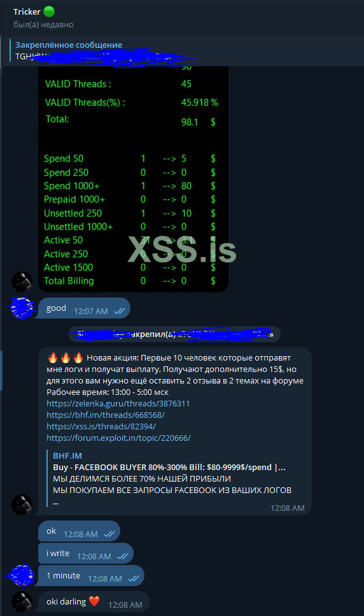
Task: Click the BHF.IM link preview title
Action: tap(67, 455)
